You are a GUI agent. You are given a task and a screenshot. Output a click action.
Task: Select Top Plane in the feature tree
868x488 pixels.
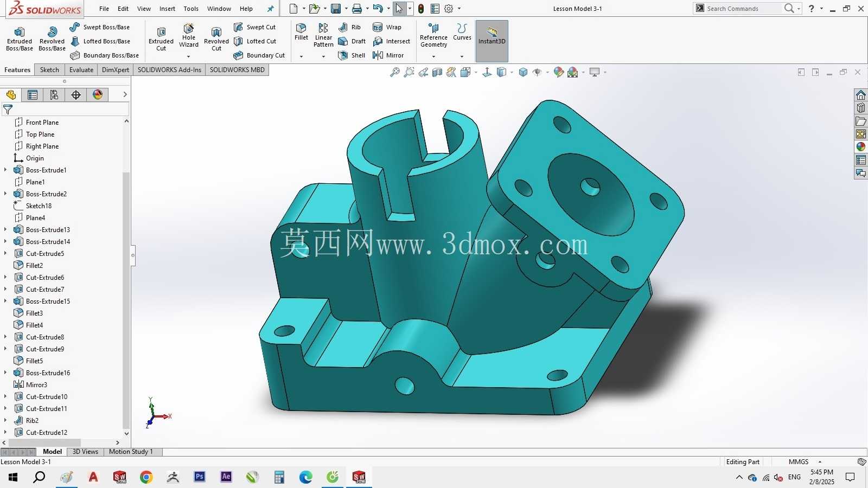tap(34, 134)
